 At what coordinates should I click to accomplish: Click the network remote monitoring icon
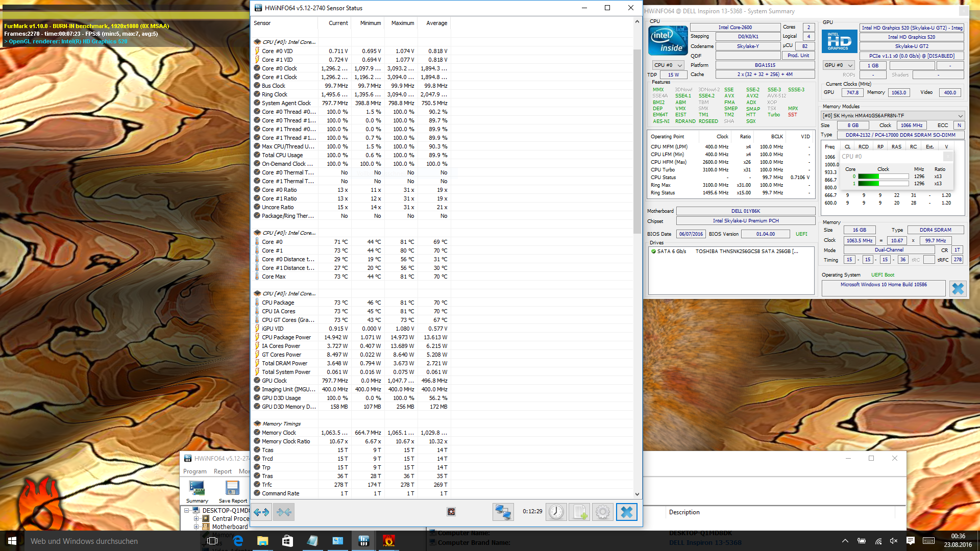(503, 512)
